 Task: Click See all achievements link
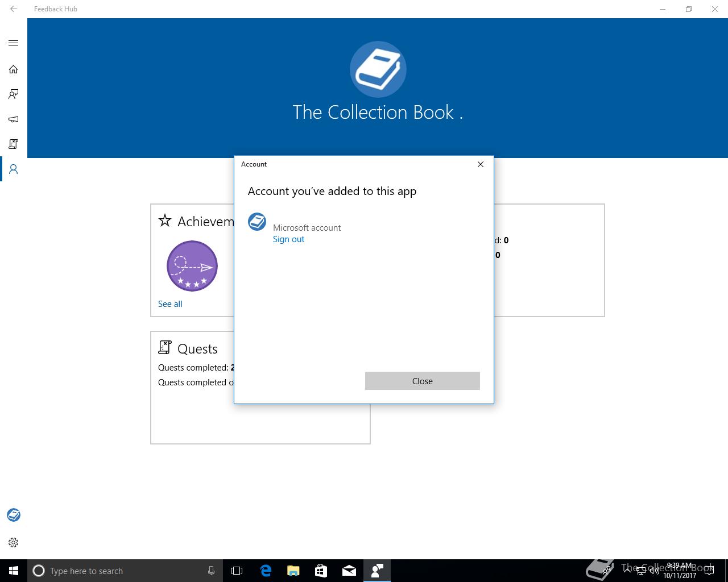click(x=170, y=304)
